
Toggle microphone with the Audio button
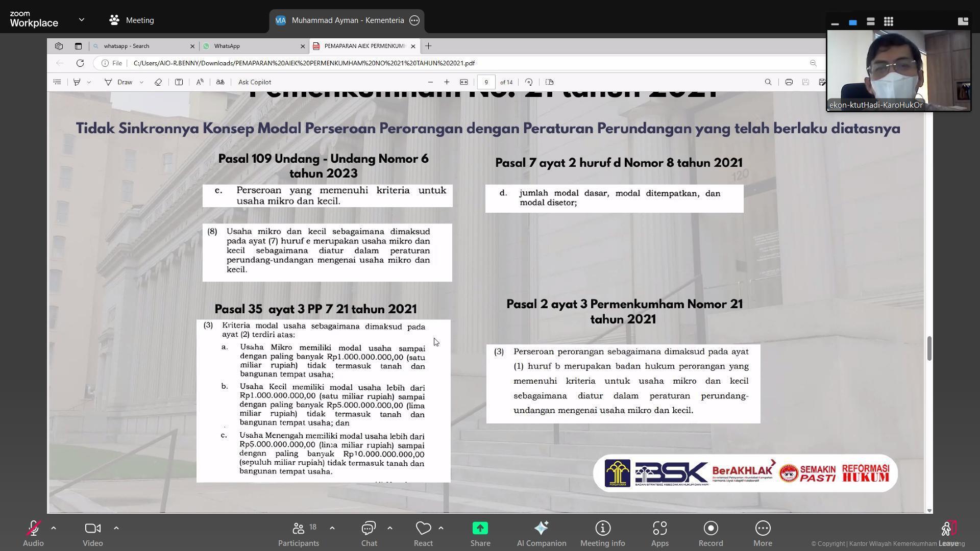(x=33, y=533)
